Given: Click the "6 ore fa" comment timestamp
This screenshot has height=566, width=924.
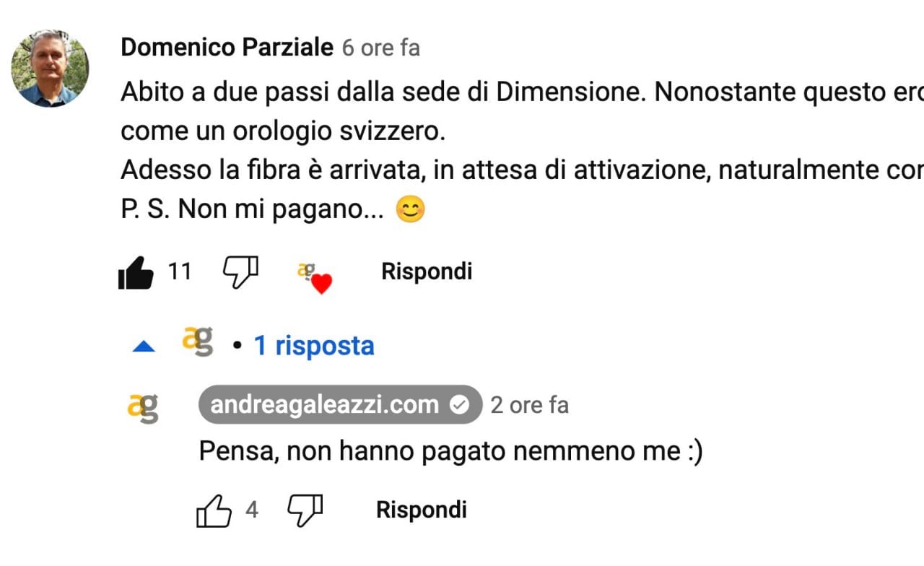Looking at the screenshot, I should tap(380, 48).
